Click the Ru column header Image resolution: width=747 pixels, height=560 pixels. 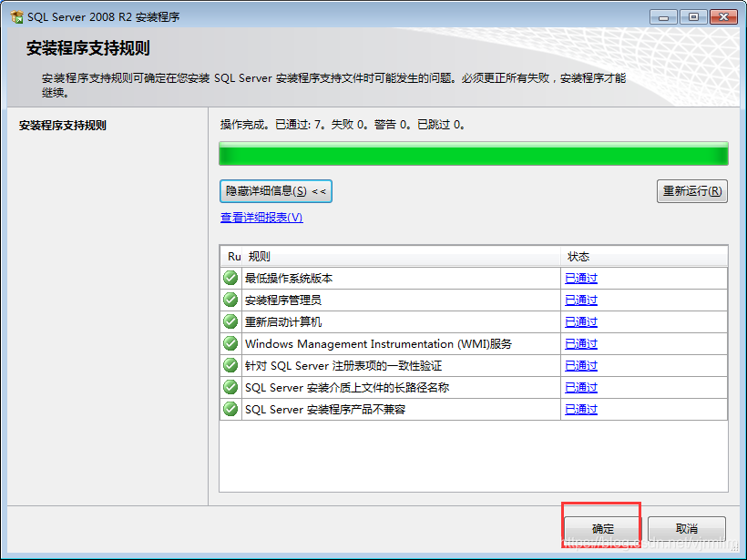(x=231, y=257)
